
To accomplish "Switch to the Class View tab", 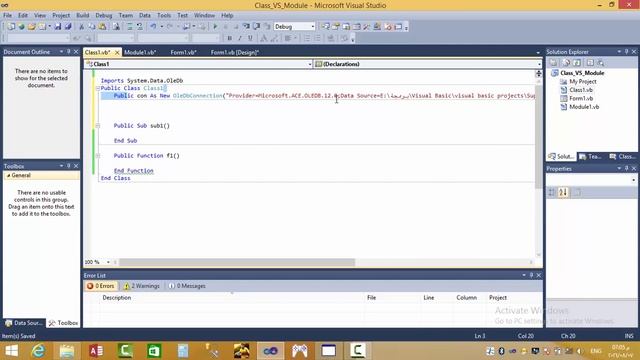I will coord(622,156).
